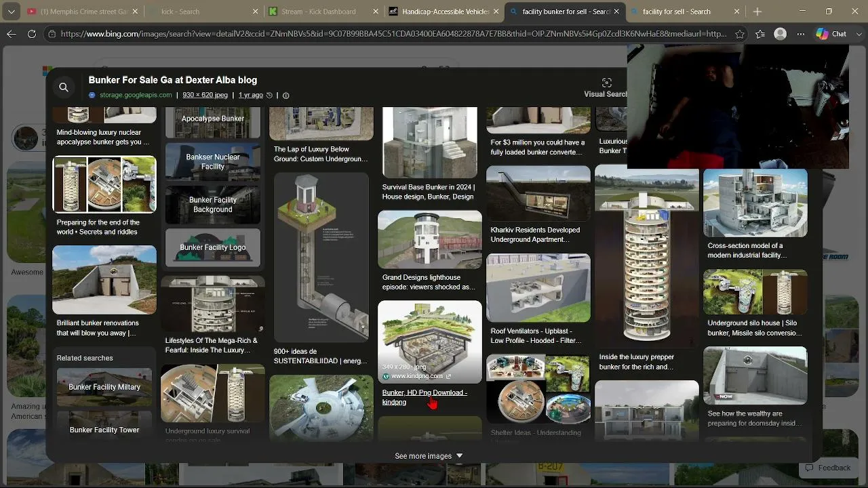The width and height of the screenshot is (868, 488).
Task: Open the Survival Base Bunker in 2024 image
Action: pyautogui.click(x=430, y=142)
